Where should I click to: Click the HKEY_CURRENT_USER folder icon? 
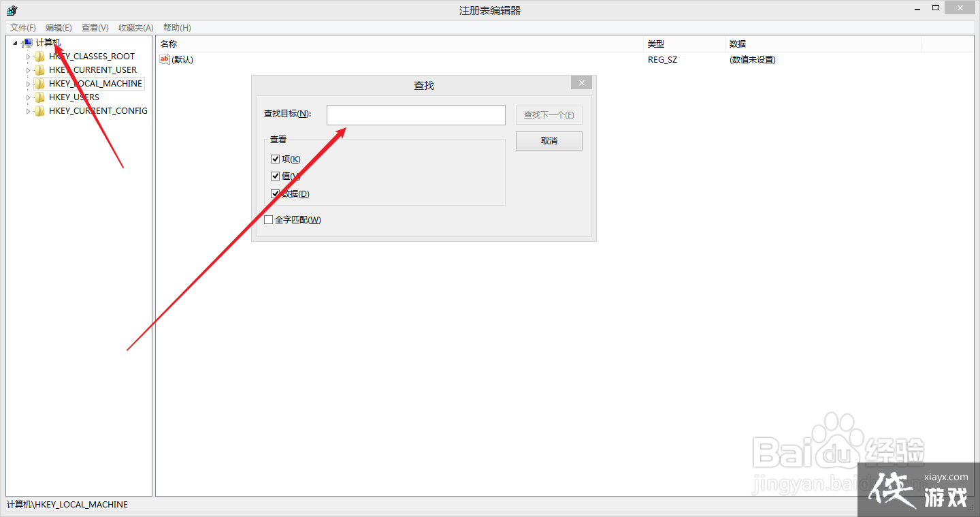coord(40,70)
